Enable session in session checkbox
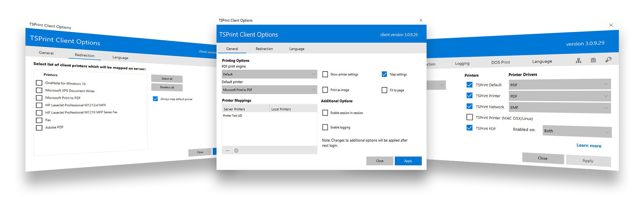Viewport: 644px width, 197px height. click(x=325, y=113)
